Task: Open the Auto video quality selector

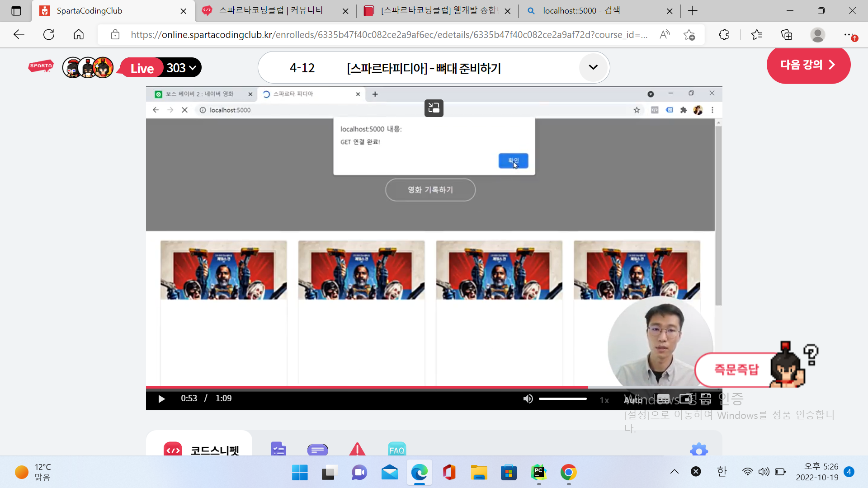Action: 633,400
